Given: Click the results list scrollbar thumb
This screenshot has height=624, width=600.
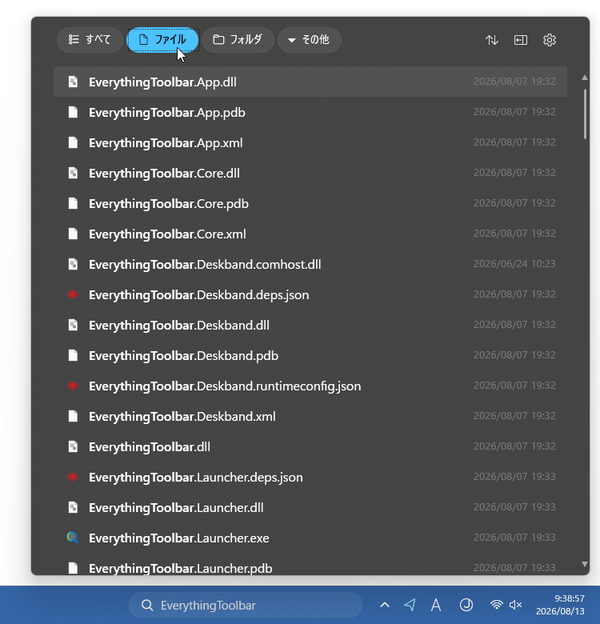Looking at the screenshot, I should pos(585,114).
